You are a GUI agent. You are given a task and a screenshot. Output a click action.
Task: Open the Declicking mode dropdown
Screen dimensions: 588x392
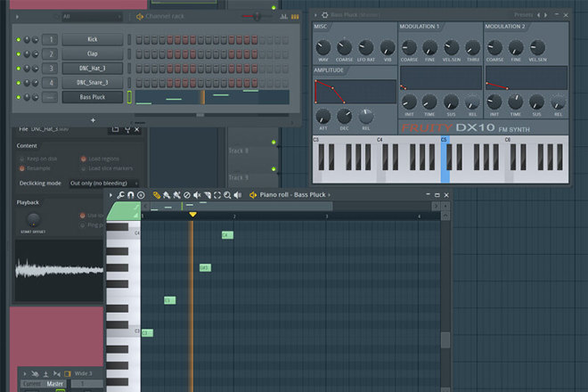click(103, 183)
